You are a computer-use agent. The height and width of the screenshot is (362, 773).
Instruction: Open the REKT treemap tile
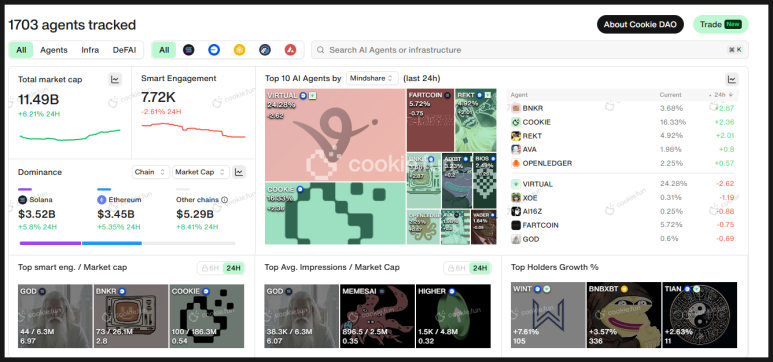[x=475, y=120]
